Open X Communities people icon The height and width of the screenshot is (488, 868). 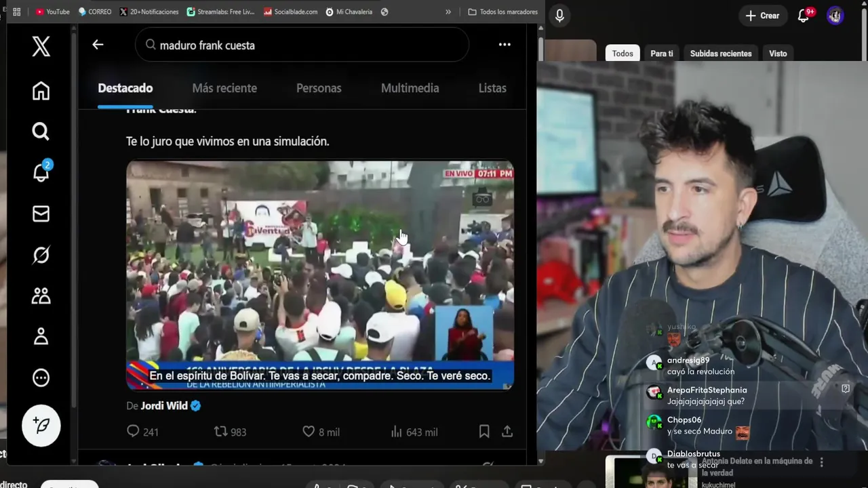tap(41, 296)
